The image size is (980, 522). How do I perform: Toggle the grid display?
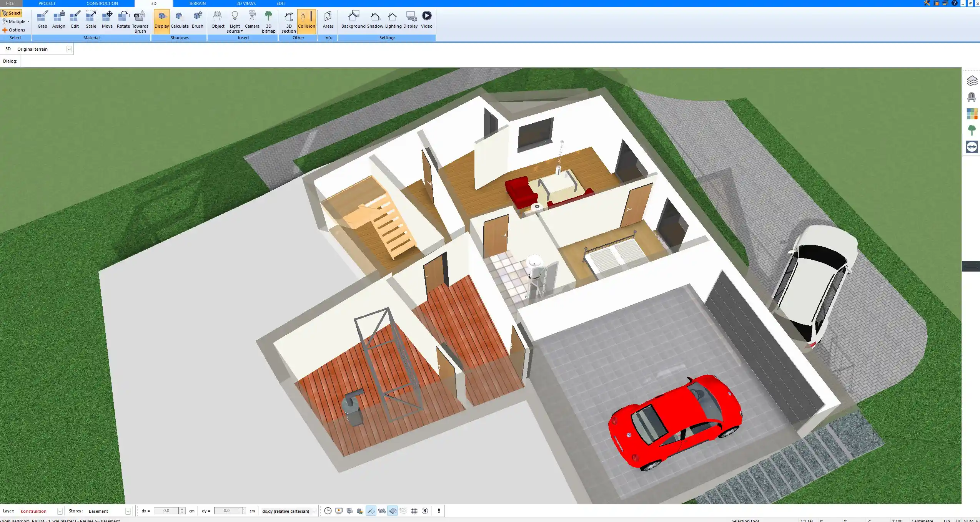(x=414, y=511)
